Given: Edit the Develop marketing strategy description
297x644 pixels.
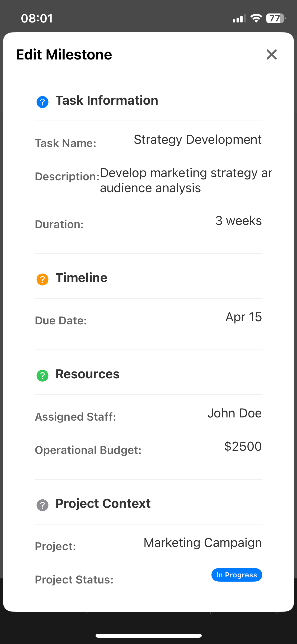Looking at the screenshot, I should click(x=186, y=180).
